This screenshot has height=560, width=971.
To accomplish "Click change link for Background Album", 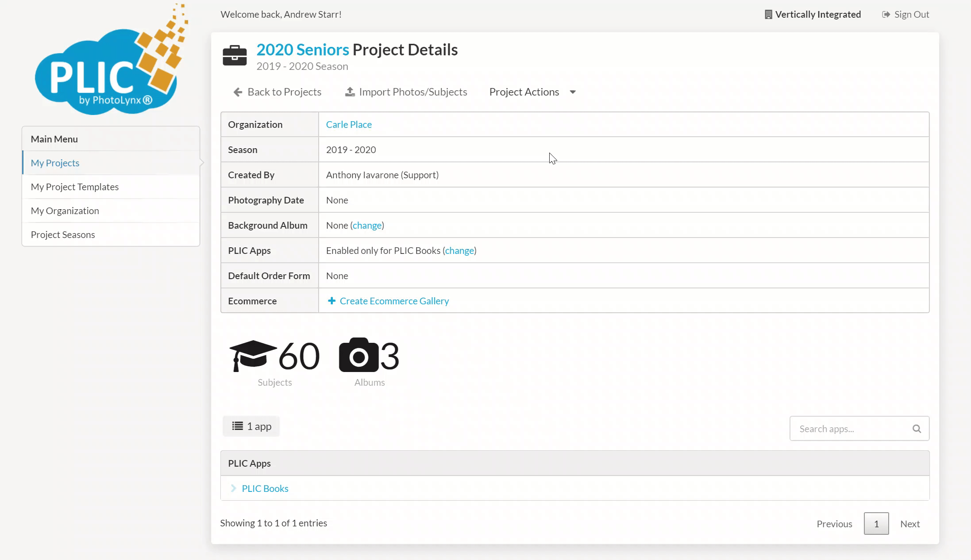I will click(x=367, y=226).
